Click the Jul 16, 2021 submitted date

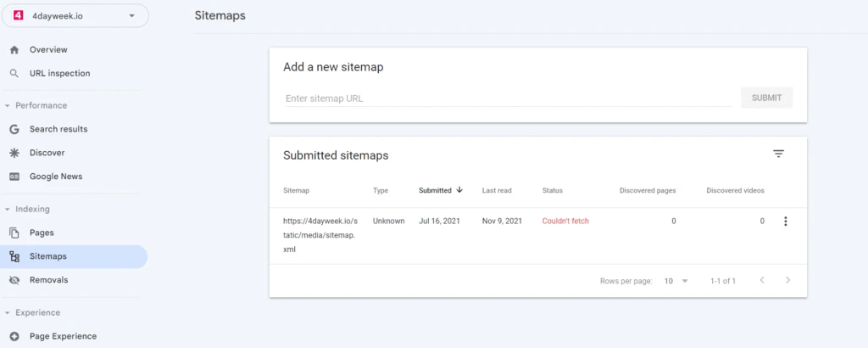[440, 221]
